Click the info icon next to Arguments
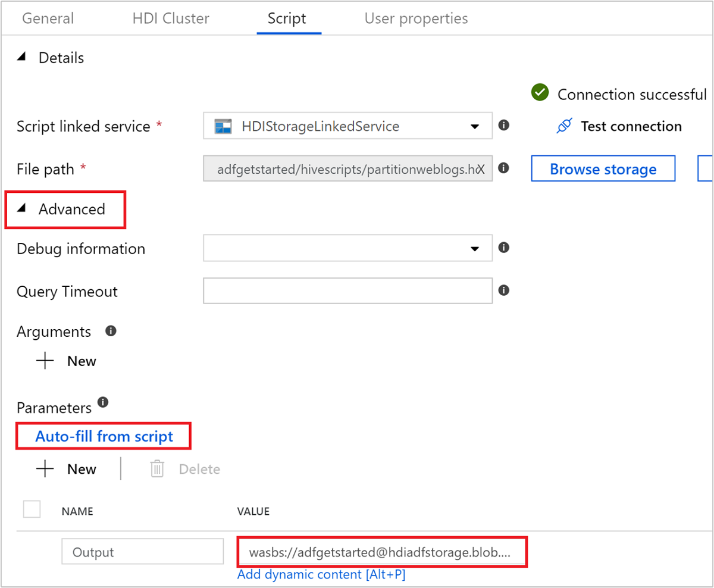The image size is (714, 588). [111, 331]
